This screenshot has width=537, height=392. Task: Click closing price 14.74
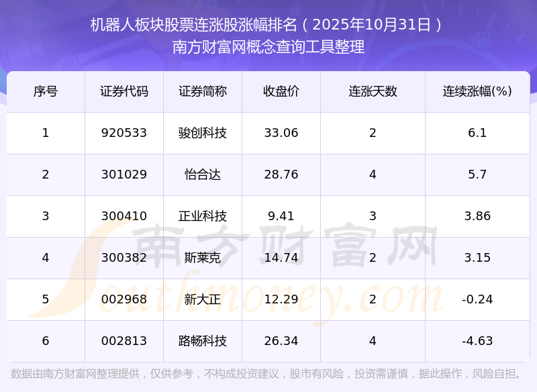(x=281, y=258)
